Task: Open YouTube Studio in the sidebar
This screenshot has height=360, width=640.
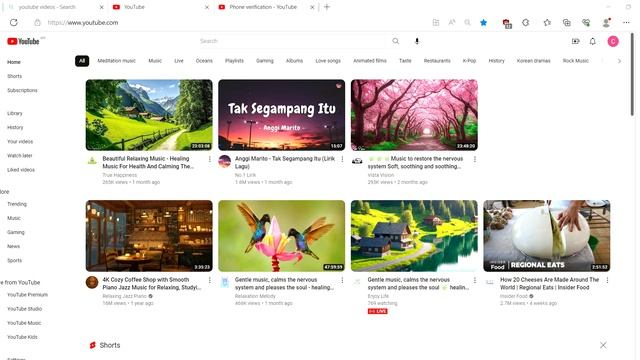Action: coord(24,309)
